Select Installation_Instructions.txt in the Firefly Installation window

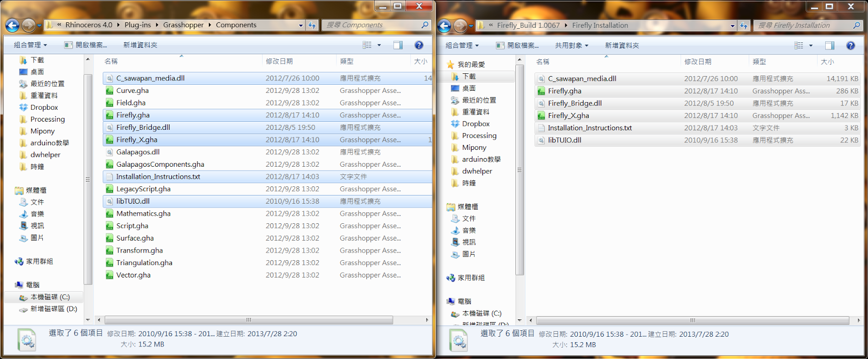tap(698, 128)
